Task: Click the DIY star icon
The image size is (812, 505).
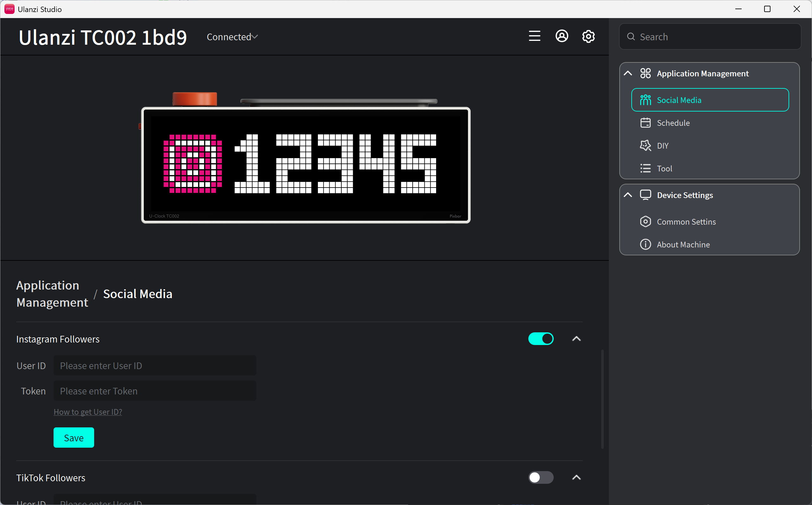Action: point(645,145)
